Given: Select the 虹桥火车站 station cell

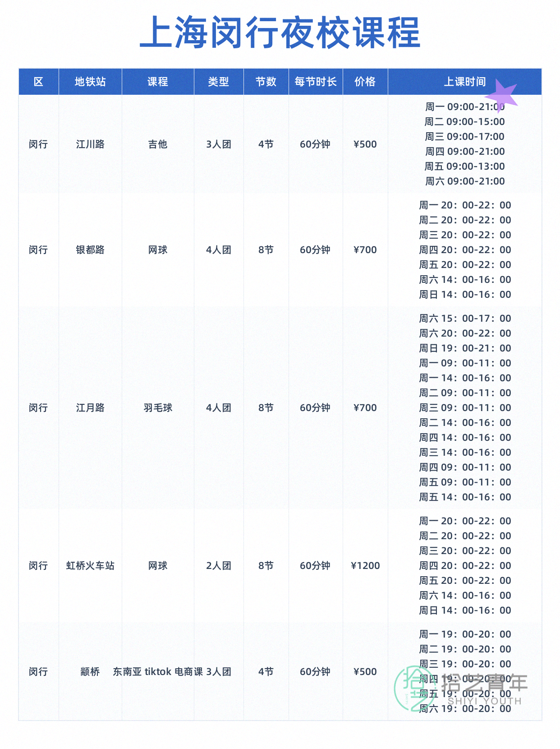Looking at the screenshot, I should click(90, 566).
